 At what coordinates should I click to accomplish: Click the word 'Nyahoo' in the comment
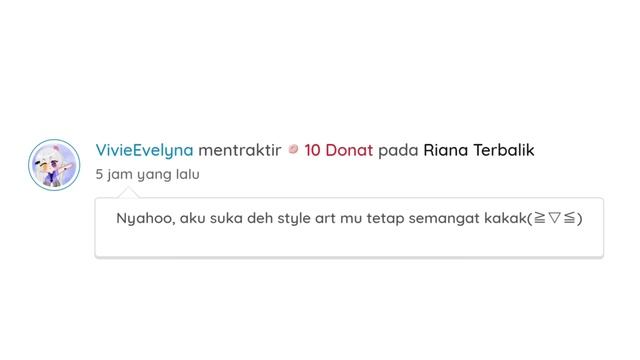coord(146,218)
